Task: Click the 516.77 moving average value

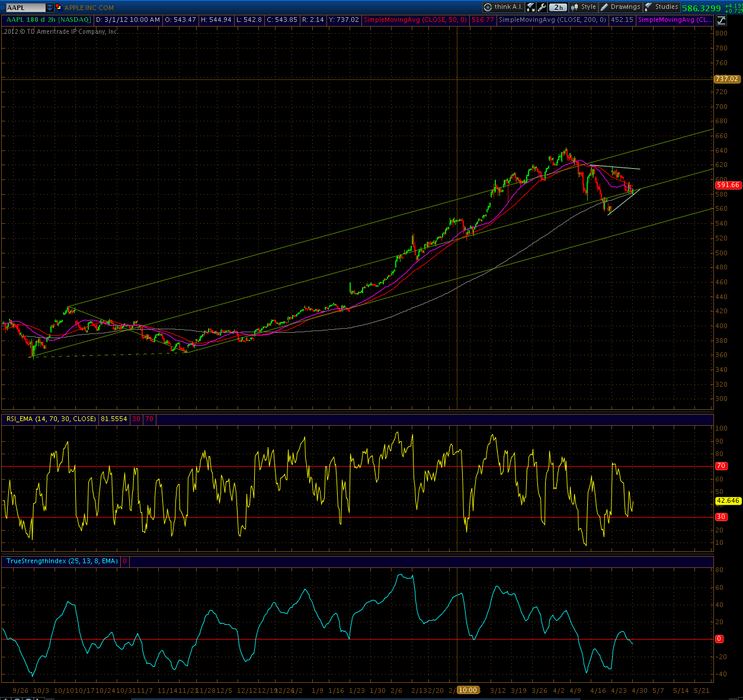Action: pyautogui.click(x=483, y=20)
